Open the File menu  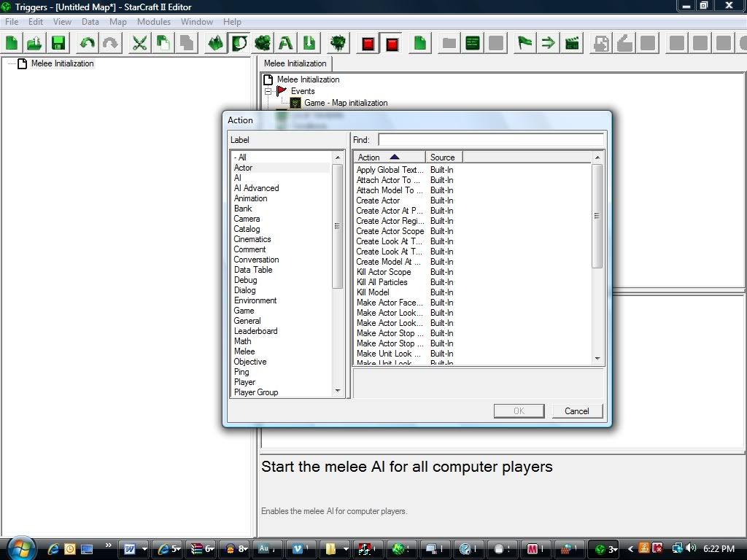pyautogui.click(x=12, y=22)
